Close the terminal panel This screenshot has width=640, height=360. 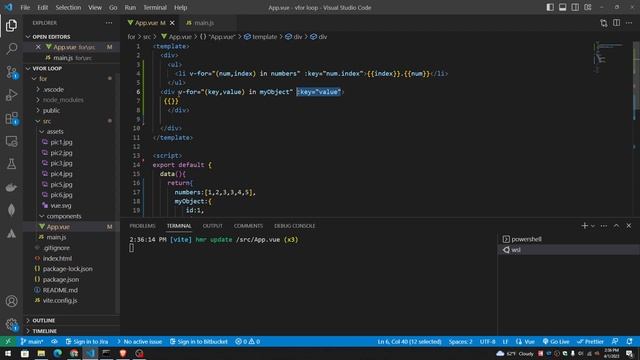(x=629, y=226)
